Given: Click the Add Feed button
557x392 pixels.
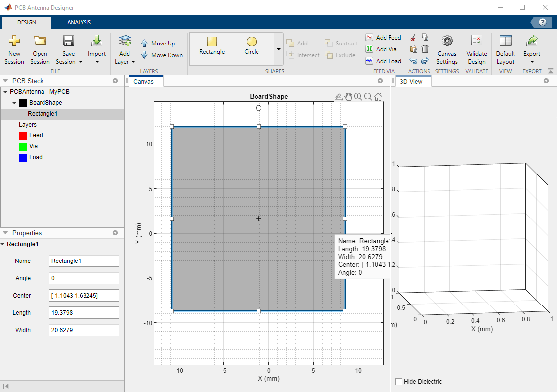Looking at the screenshot, I should (383, 37).
